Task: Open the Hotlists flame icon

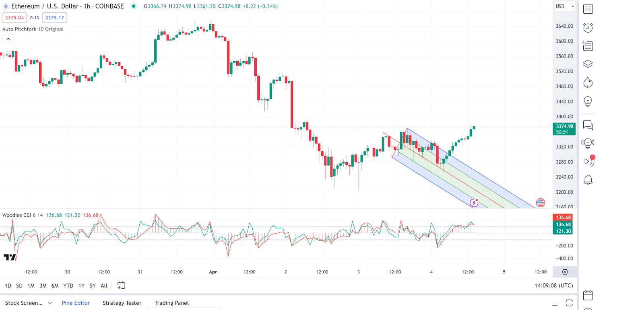Action: 588,83
